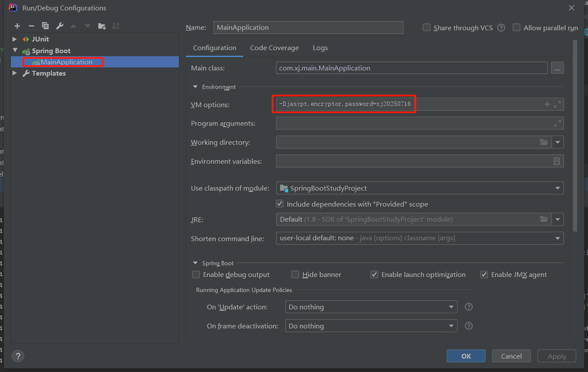This screenshot has height=372, width=588.
Task: Move configuration up arrow icon
Action: (x=73, y=26)
